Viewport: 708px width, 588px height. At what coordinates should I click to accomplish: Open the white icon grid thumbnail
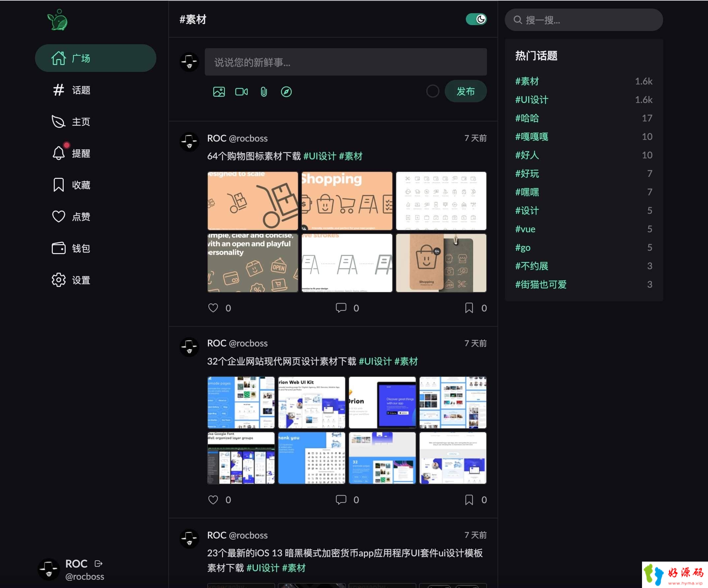click(x=441, y=201)
